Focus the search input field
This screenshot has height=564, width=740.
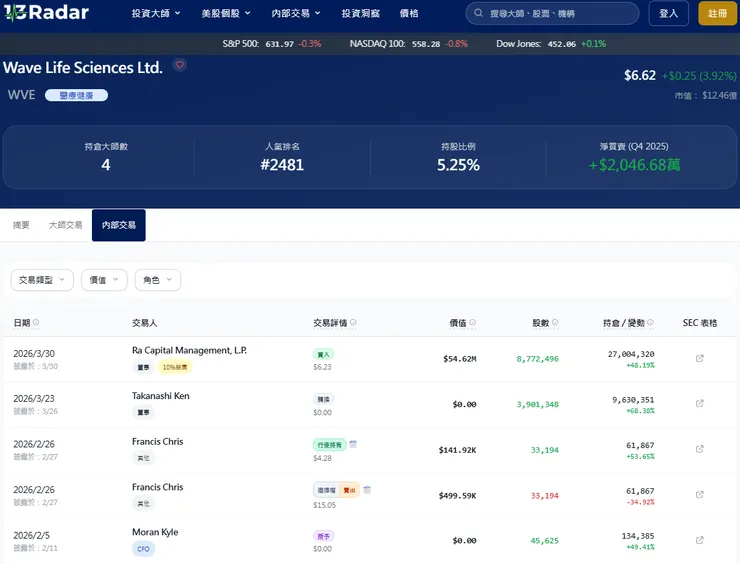click(x=552, y=13)
